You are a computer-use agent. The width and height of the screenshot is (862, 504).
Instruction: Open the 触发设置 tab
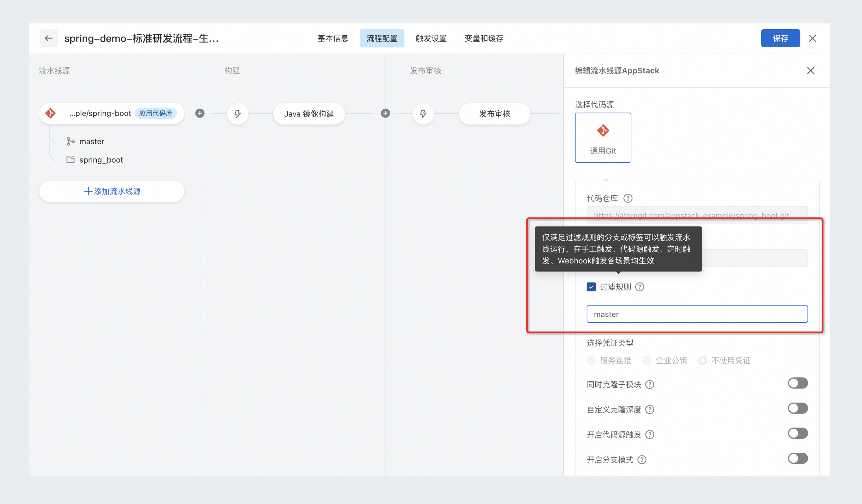click(431, 38)
